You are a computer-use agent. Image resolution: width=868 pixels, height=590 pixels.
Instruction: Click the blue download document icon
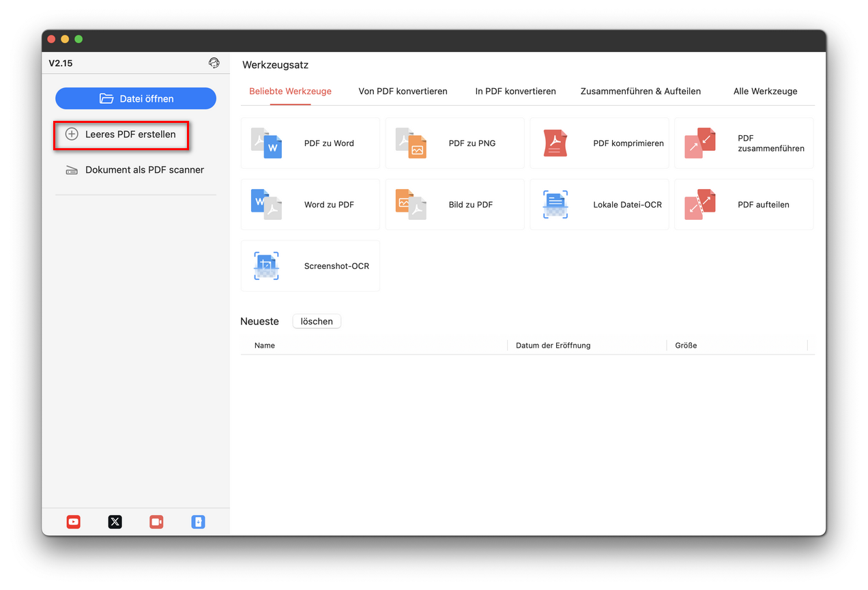[198, 522]
